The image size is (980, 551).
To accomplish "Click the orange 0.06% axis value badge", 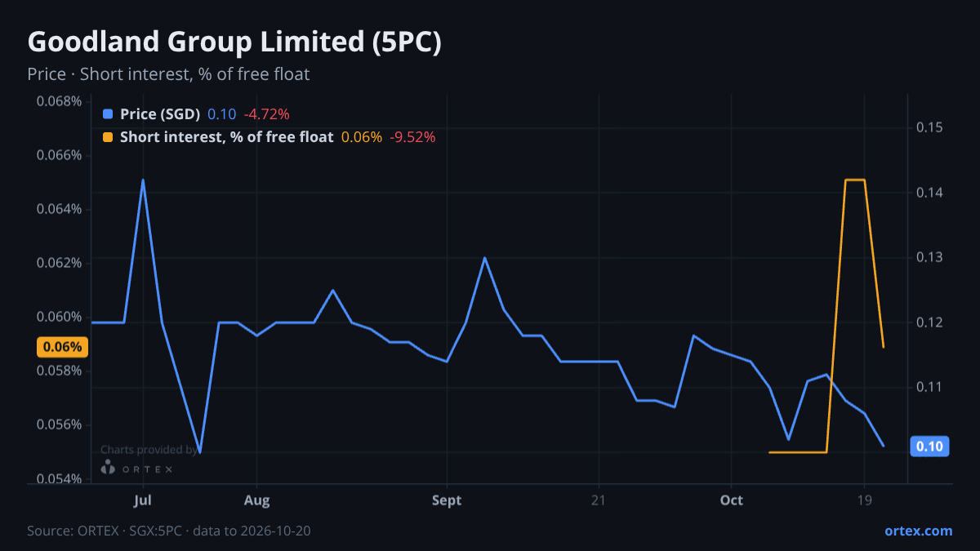I will [x=62, y=347].
